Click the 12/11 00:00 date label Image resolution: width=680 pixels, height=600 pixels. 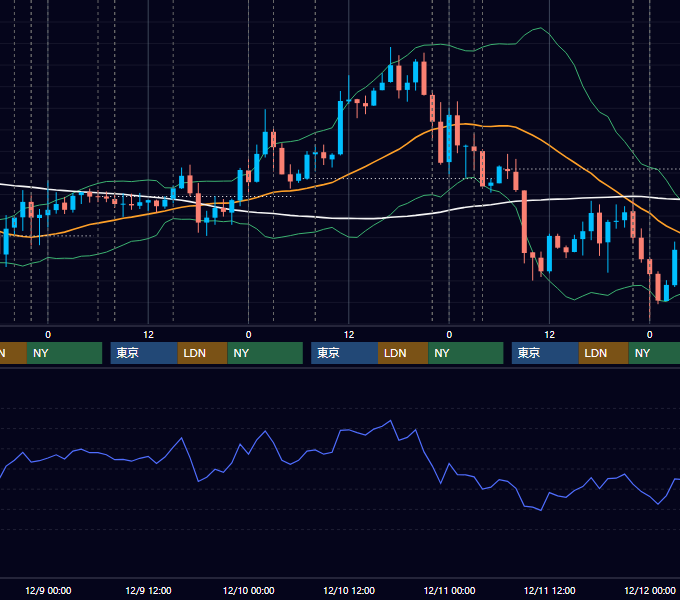tap(449, 590)
